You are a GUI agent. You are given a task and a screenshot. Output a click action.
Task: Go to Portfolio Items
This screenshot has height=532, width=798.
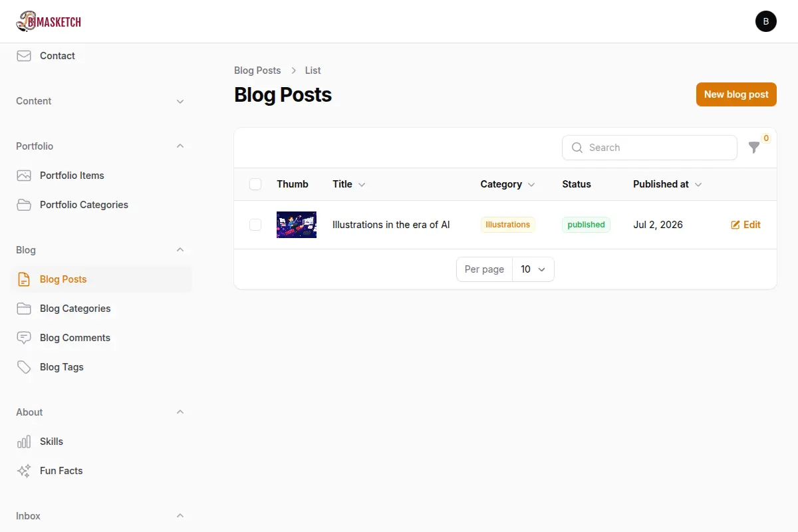pos(100,176)
